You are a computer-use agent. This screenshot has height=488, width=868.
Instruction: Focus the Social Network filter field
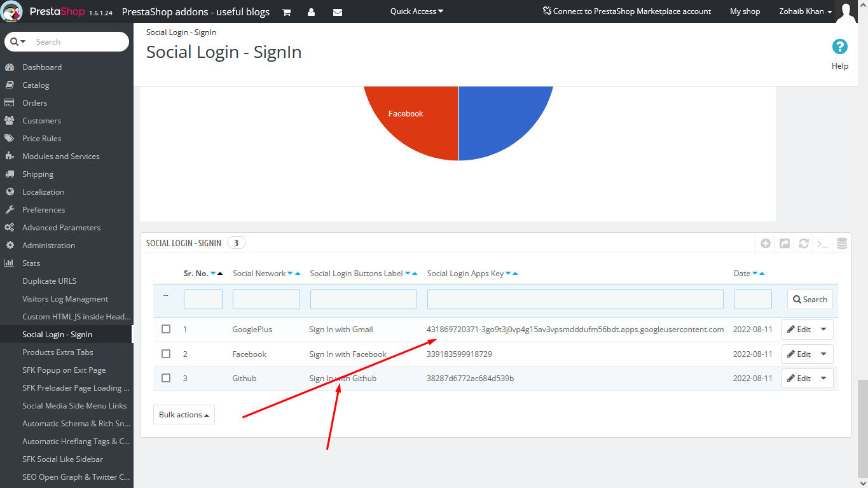click(266, 300)
